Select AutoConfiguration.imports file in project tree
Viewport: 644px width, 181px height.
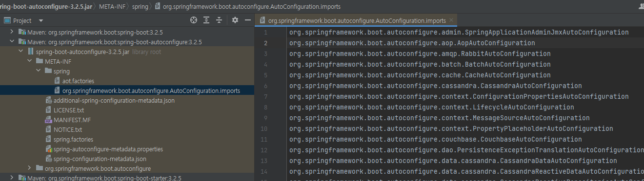(x=151, y=90)
